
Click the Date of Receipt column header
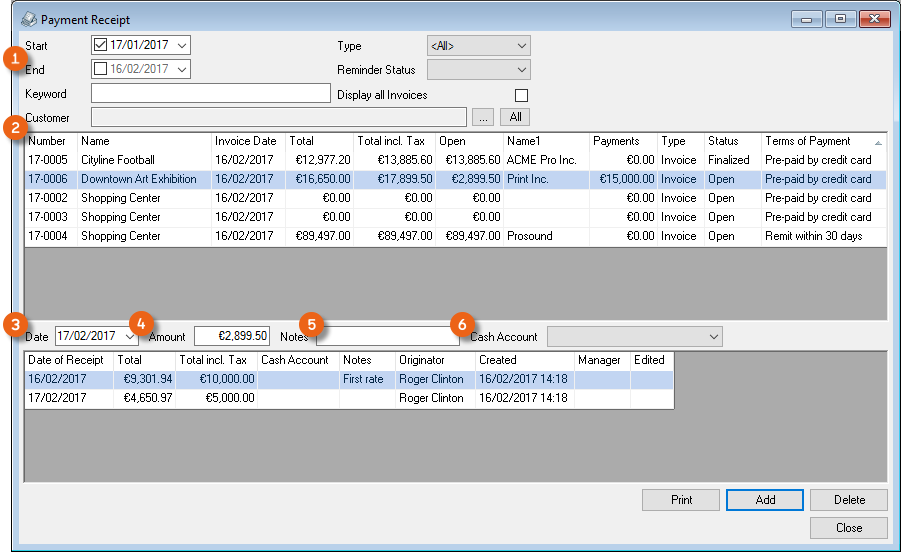click(68, 360)
